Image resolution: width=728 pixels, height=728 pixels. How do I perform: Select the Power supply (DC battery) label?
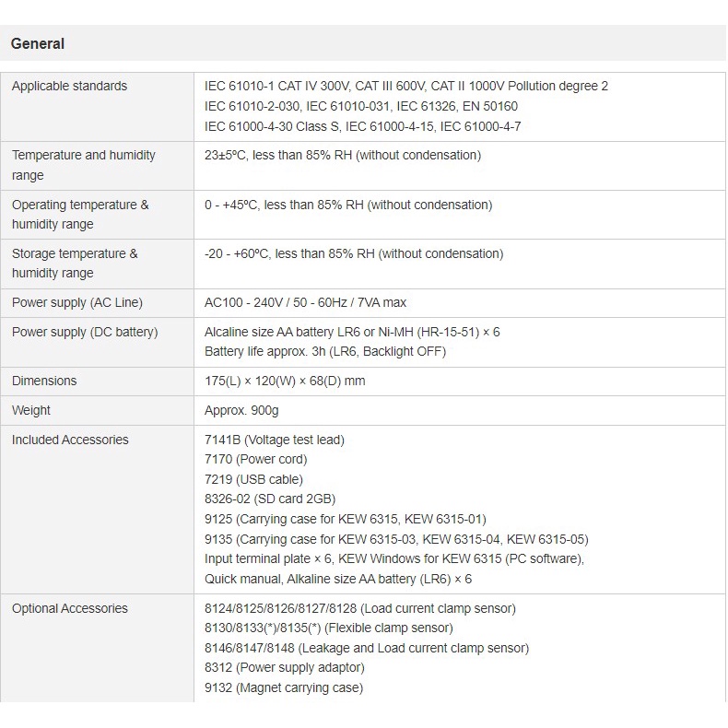point(85,332)
